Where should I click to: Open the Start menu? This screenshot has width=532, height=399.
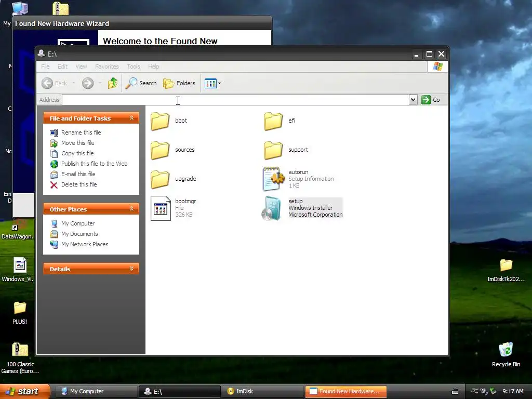tap(24, 391)
